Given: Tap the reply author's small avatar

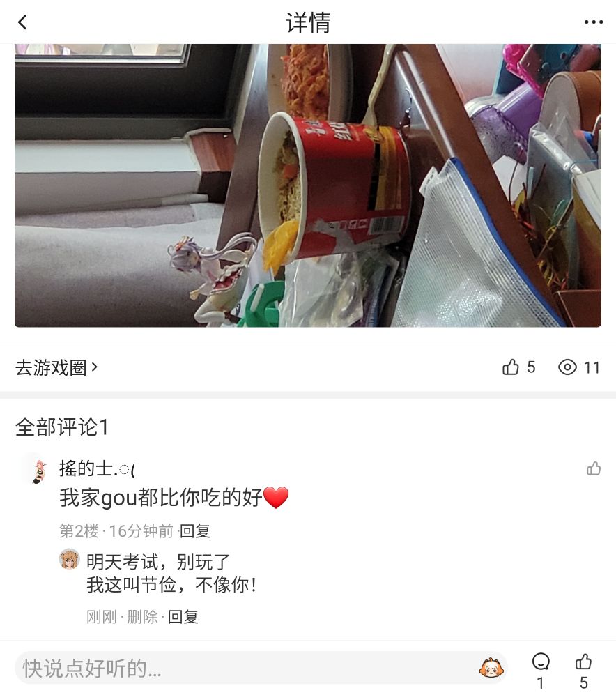Looking at the screenshot, I should pyautogui.click(x=70, y=559).
